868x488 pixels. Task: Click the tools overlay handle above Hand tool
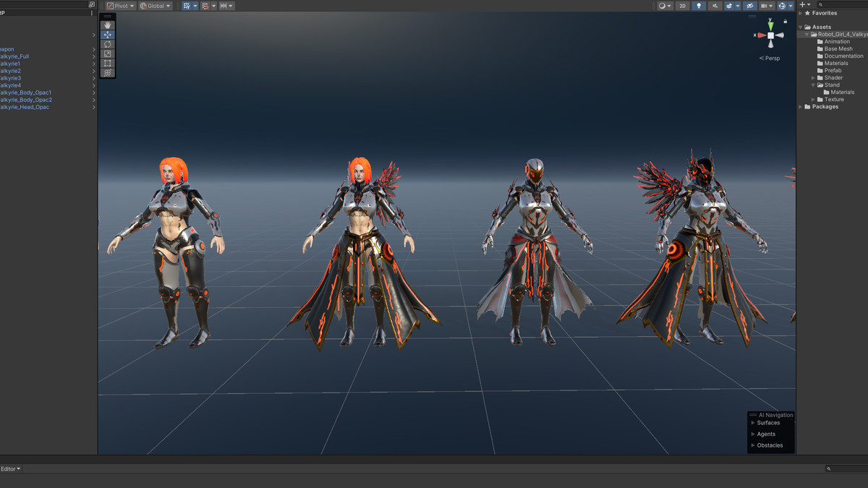click(108, 16)
